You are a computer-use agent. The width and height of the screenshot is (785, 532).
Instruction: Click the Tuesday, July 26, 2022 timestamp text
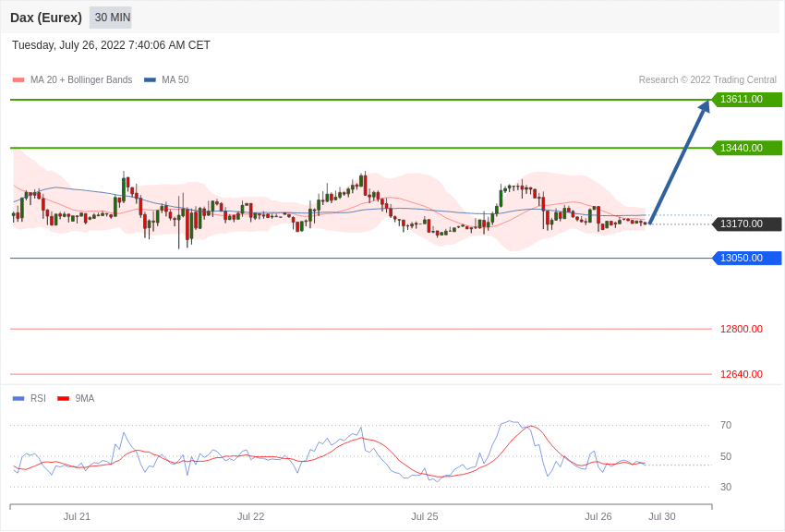tap(111, 45)
